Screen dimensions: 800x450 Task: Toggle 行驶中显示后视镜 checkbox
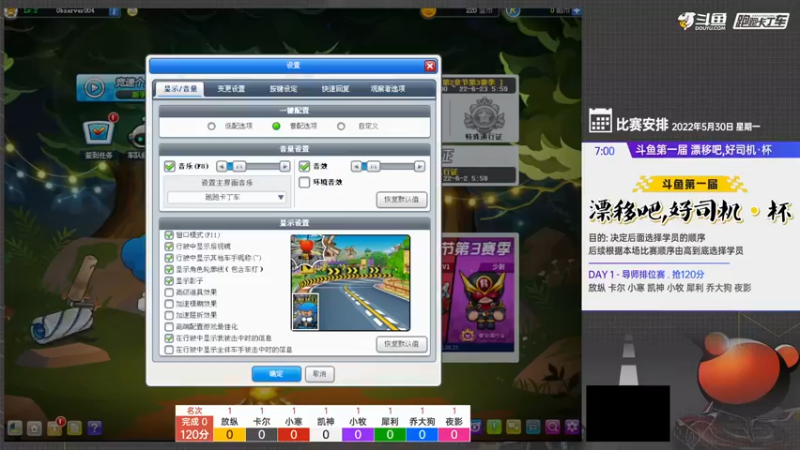tap(169, 246)
